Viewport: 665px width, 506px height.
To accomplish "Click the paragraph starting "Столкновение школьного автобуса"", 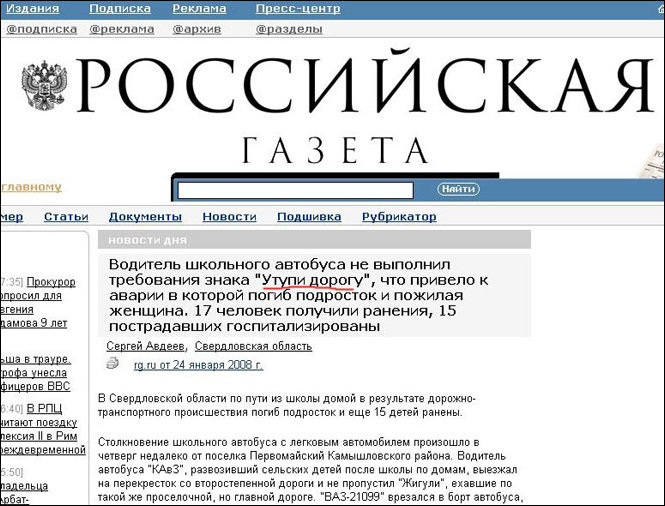I will point(310,470).
